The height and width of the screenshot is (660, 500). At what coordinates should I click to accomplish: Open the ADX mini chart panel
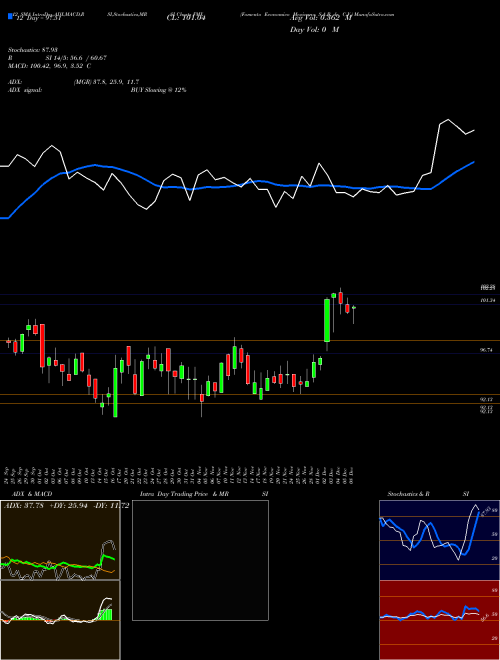(x=60, y=540)
